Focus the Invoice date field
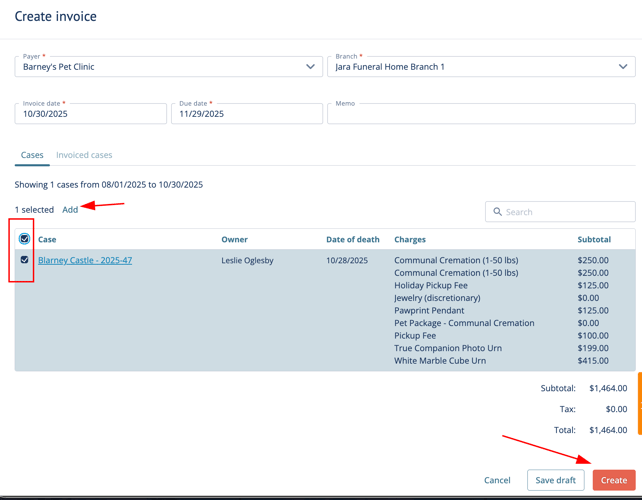This screenshot has height=500, width=642. 90,114
